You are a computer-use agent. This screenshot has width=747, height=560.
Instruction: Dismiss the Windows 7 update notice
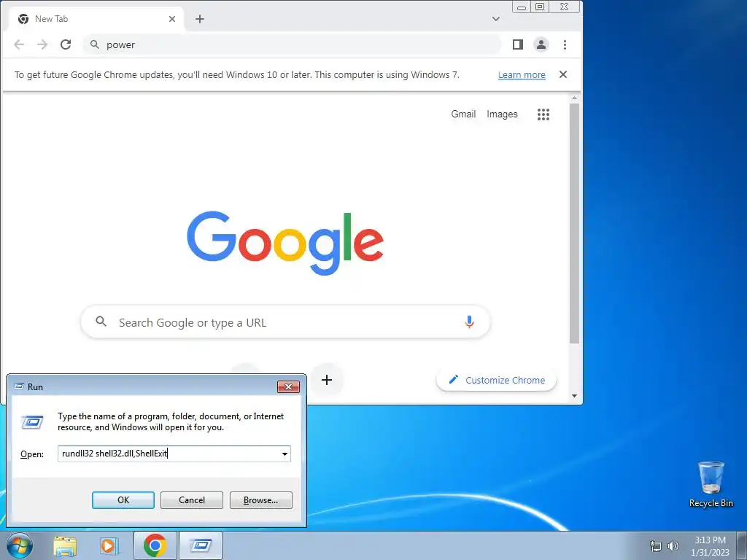click(563, 74)
